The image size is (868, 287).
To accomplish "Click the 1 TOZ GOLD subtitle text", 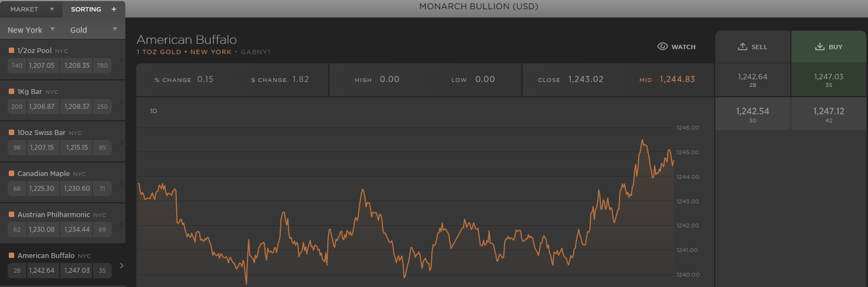I will click(x=159, y=52).
